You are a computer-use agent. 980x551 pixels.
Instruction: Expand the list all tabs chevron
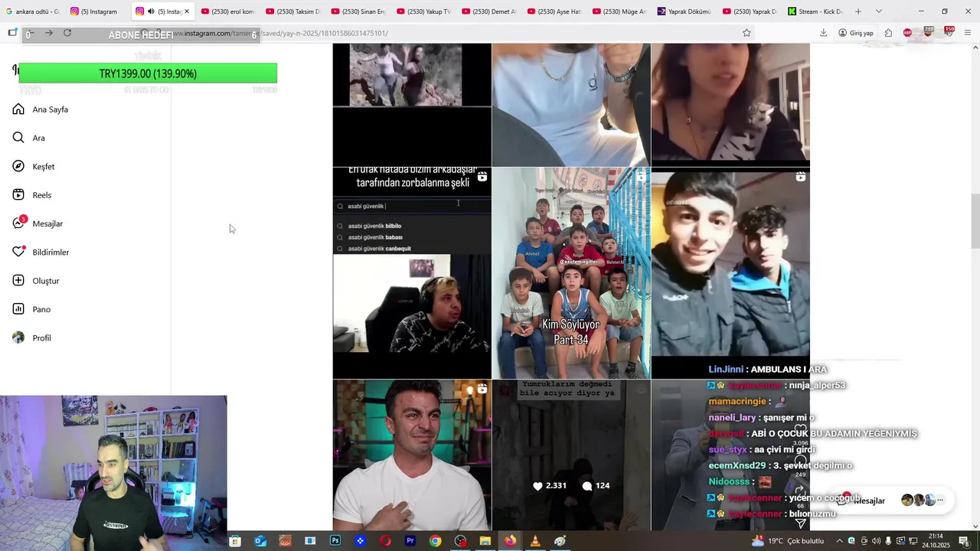pyautogui.click(x=878, y=11)
